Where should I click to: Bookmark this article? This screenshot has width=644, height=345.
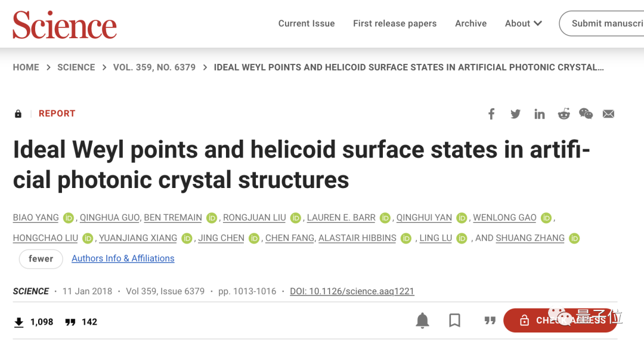click(455, 321)
